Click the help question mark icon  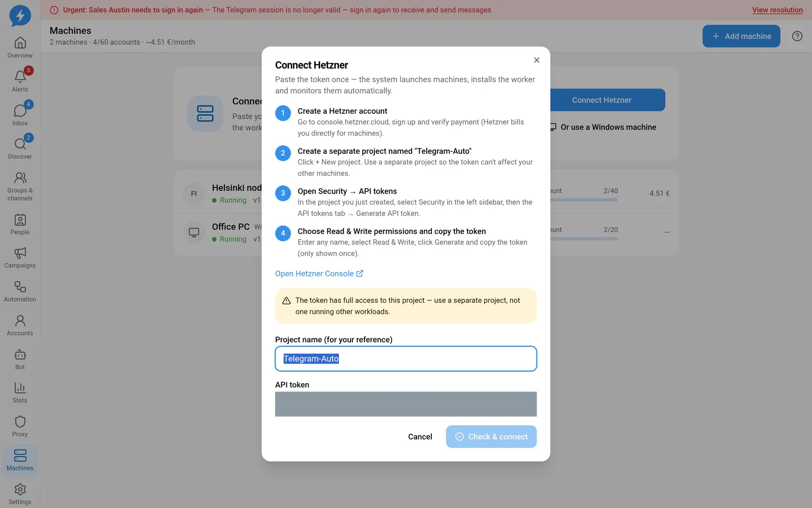coord(797,36)
